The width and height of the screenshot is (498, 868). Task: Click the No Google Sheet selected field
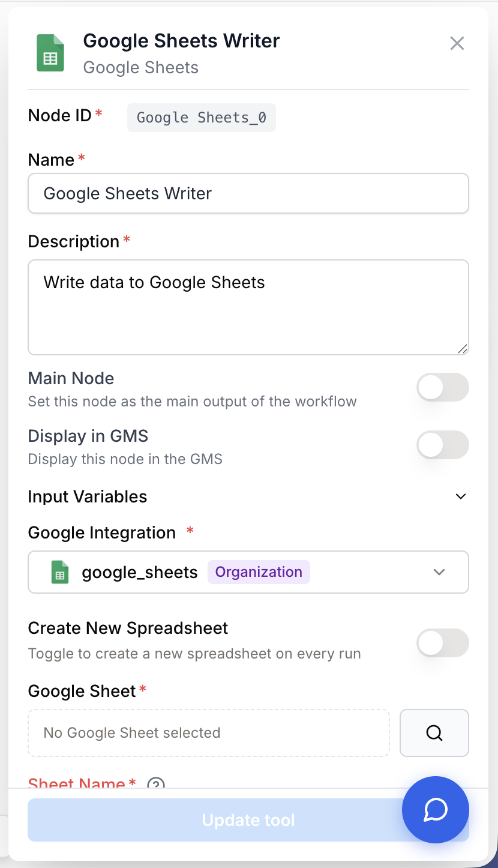pyautogui.click(x=209, y=733)
